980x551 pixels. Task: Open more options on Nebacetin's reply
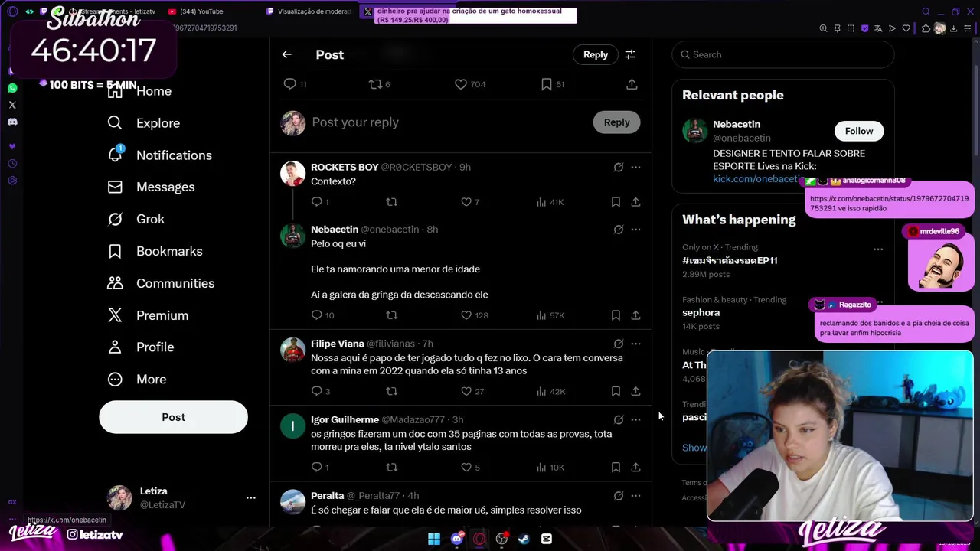(x=635, y=230)
